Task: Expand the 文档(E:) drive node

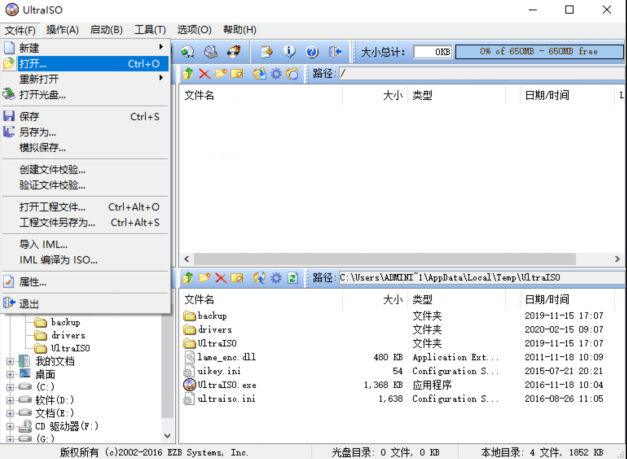Action: click(10, 413)
